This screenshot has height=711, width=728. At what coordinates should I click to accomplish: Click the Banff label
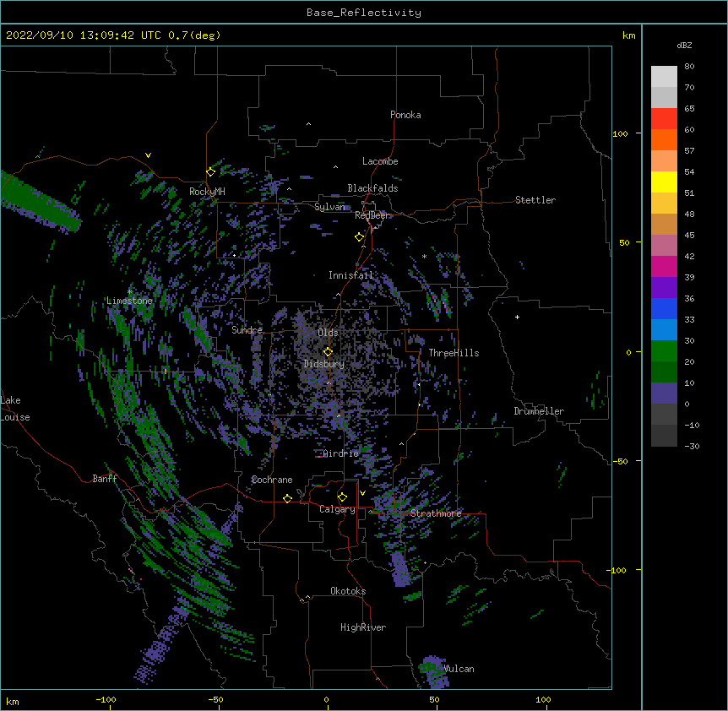pos(105,479)
